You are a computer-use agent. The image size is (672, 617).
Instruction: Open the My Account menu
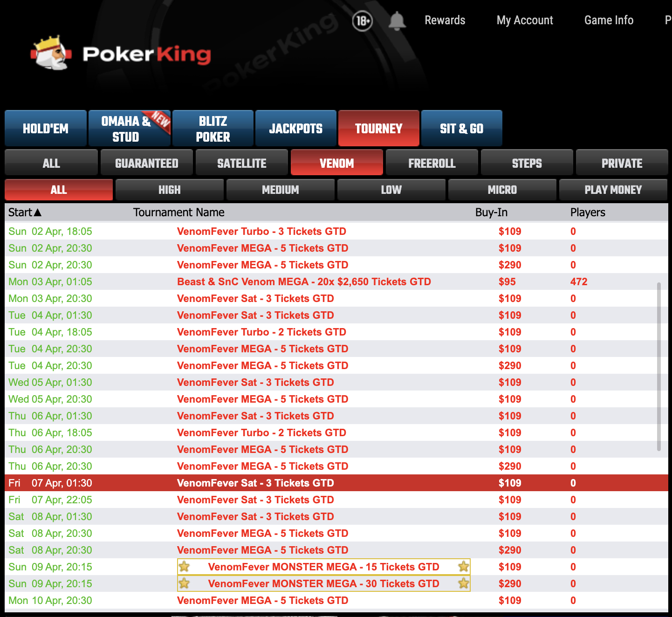coord(525,21)
